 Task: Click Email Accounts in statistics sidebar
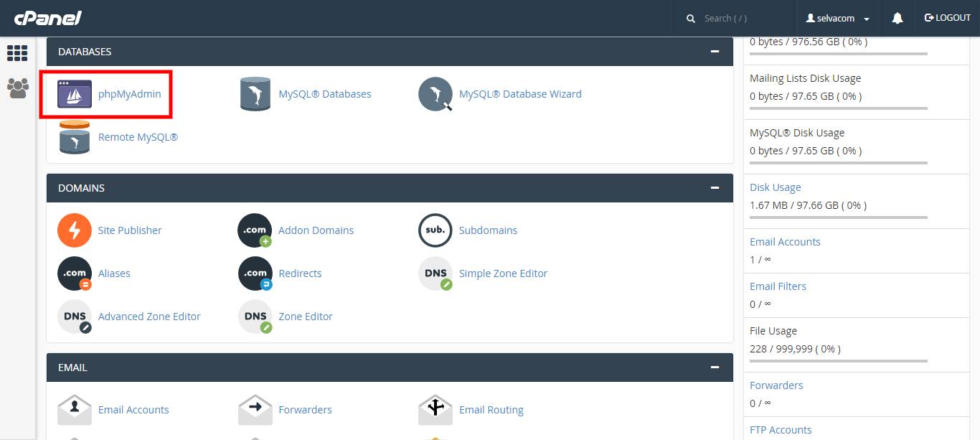tap(785, 242)
